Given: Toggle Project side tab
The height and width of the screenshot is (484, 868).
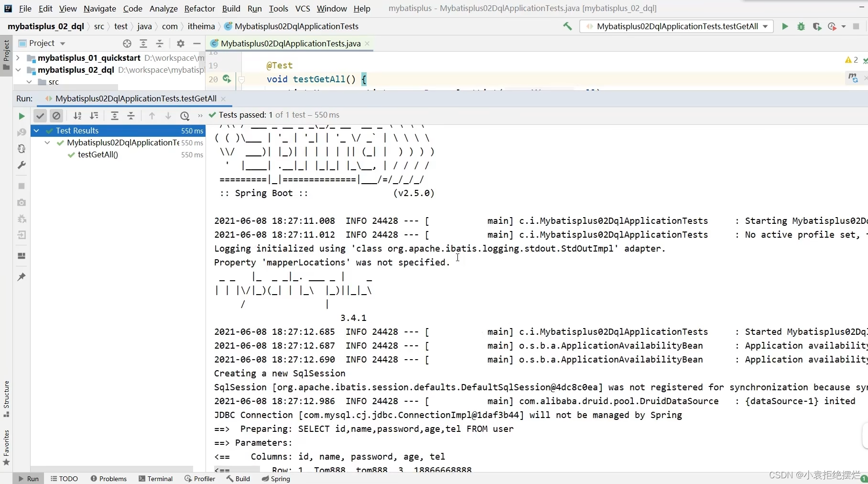Looking at the screenshot, I should click(x=6, y=55).
